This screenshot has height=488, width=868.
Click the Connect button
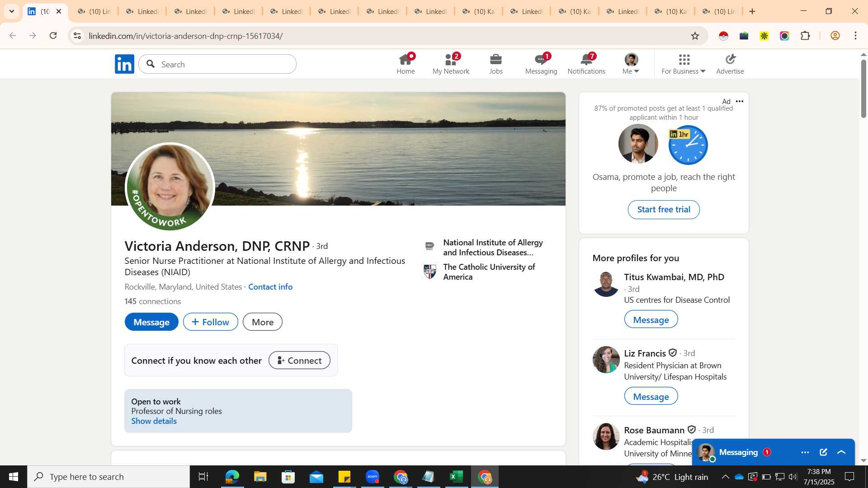coord(299,360)
